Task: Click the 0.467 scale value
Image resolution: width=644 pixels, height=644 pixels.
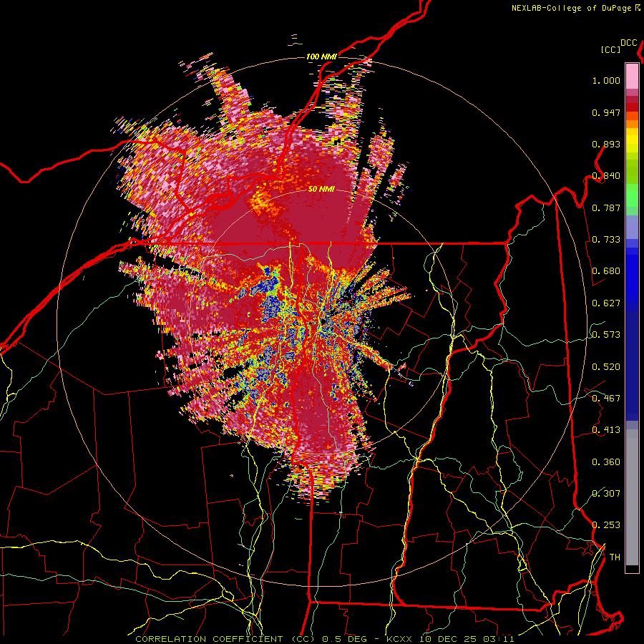Action: point(606,399)
